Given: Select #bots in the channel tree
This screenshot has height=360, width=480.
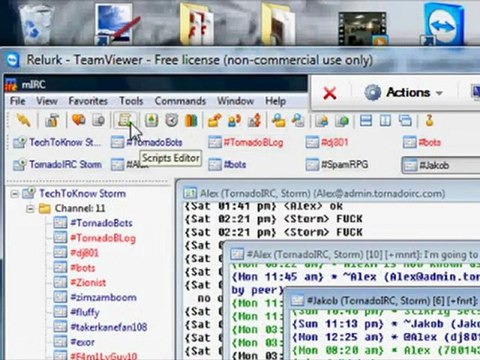Looking at the screenshot, I should tap(82, 268).
